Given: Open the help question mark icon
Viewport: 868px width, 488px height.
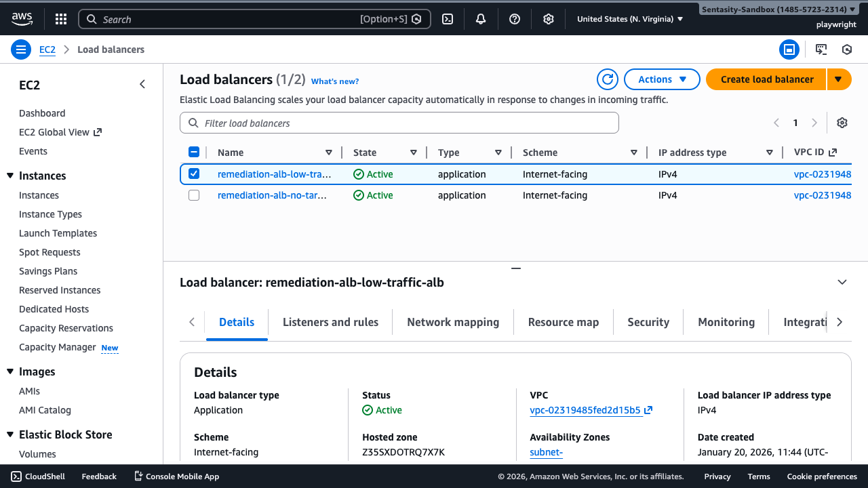Looking at the screenshot, I should (x=515, y=19).
